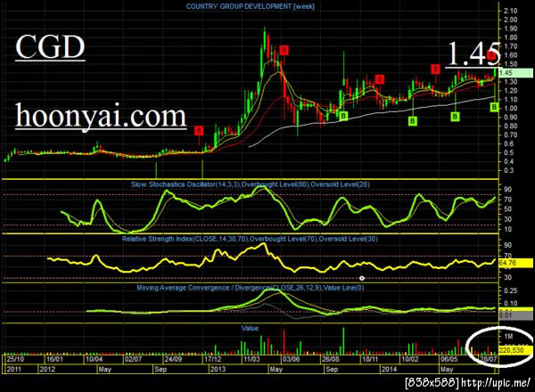535x392 pixels.
Task: Select the B buy marker above 06/05
Action: pos(455,117)
